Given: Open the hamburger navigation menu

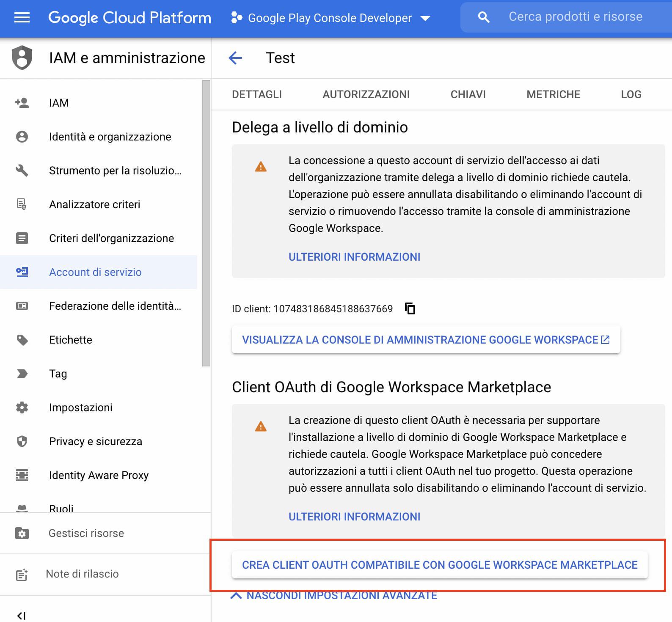Looking at the screenshot, I should (x=22, y=18).
